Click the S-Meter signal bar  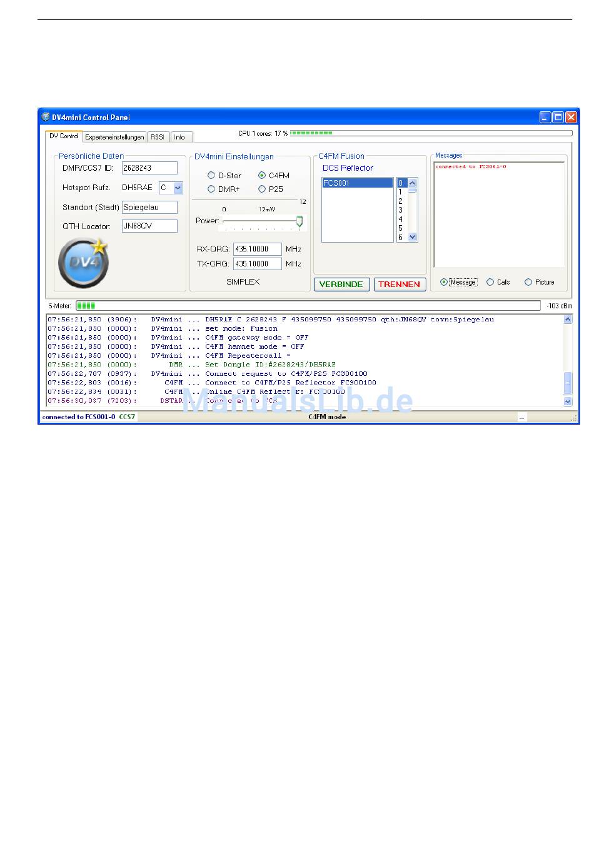(x=308, y=306)
